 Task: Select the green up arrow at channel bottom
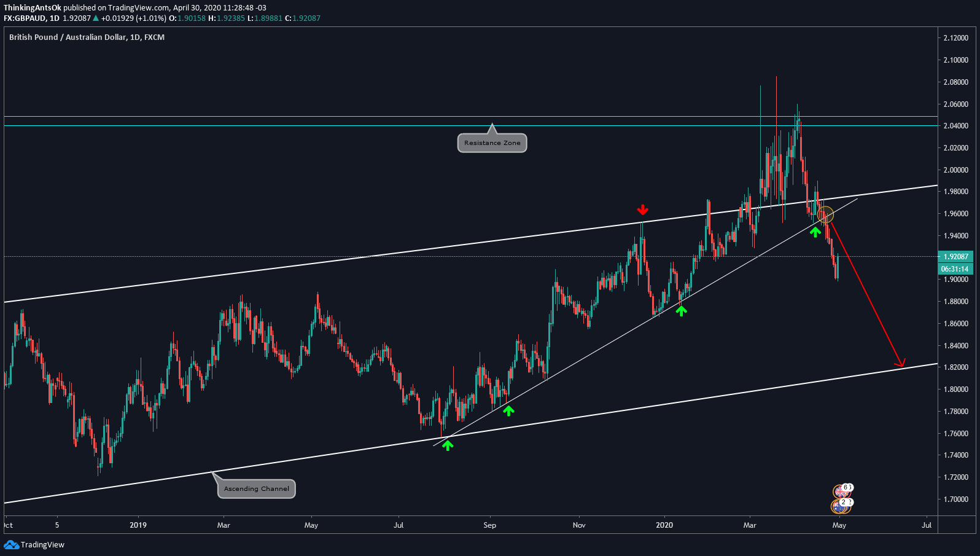pyautogui.click(x=448, y=445)
